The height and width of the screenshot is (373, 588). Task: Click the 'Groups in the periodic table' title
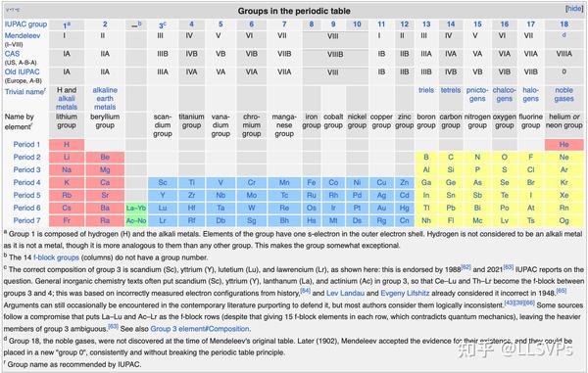tap(294, 11)
